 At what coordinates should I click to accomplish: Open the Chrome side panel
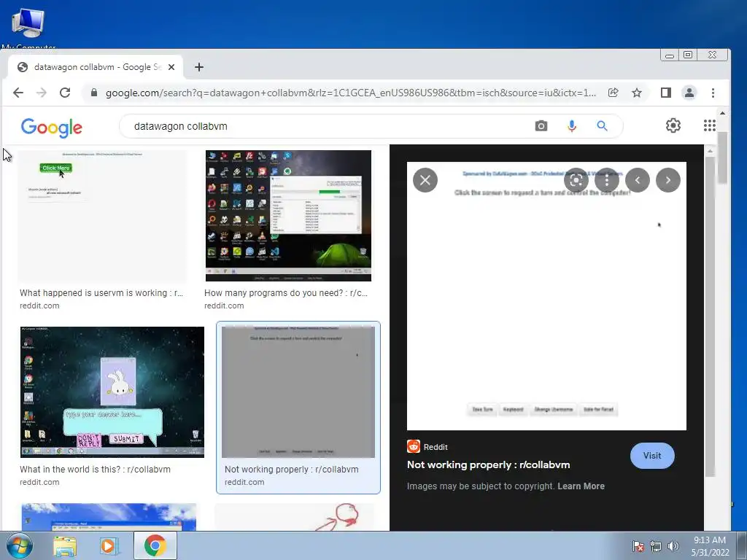coord(666,93)
